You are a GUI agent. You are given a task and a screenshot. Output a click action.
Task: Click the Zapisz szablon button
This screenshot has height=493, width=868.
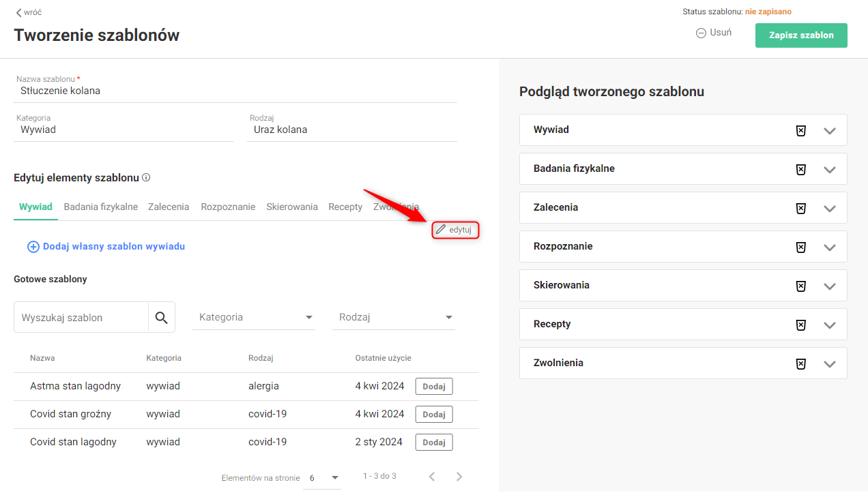pyautogui.click(x=801, y=35)
